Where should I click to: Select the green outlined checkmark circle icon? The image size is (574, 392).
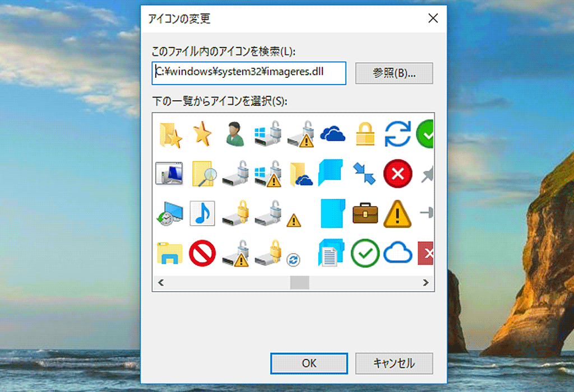click(x=365, y=253)
